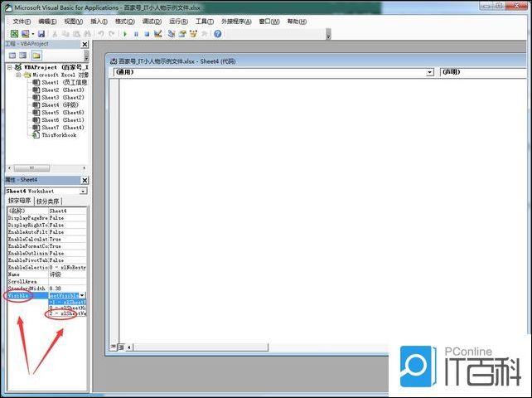Click the ScrollArea property value field

tap(67, 282)
